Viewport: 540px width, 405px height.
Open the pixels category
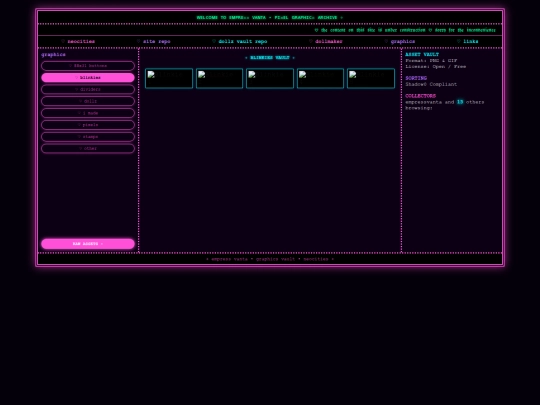[88, 125]
